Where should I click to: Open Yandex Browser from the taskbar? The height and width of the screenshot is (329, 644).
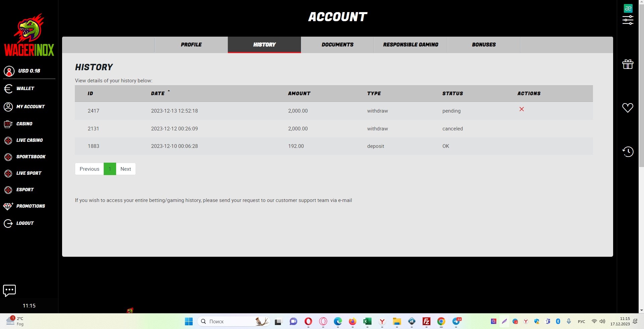(382, 322)
